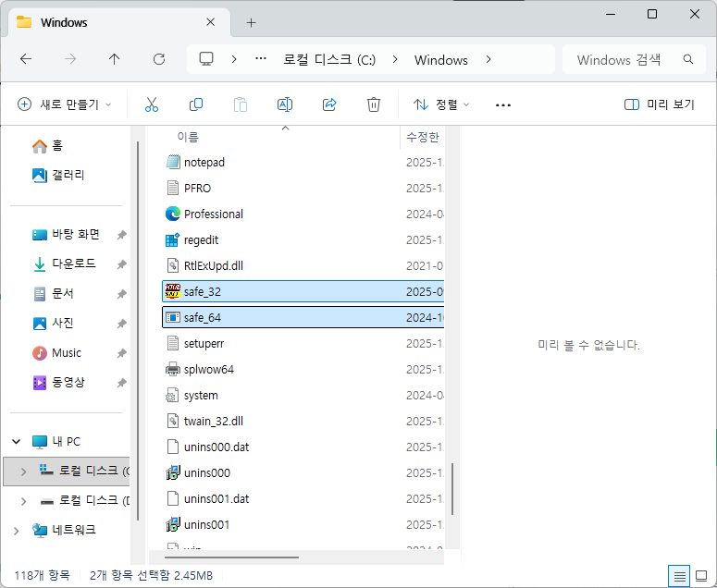Open the Sort (정렬) dropdown
The height and width of the screenshot is (588, 717).
pyautogui.click(x=441, y=104)
